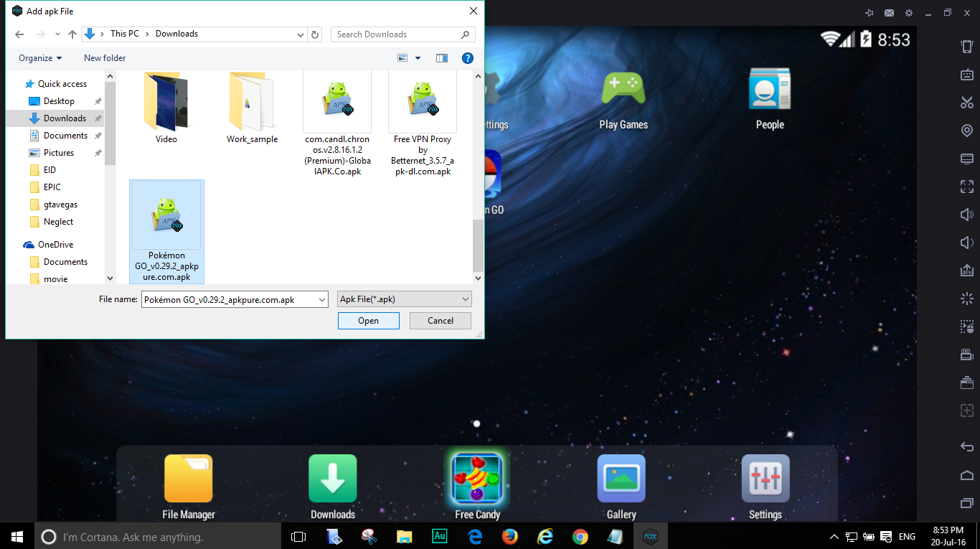Screen dimensions: 980x549
Task: Toggle Nox fullscreen mode icon
Action: click(x=966, y=187)
